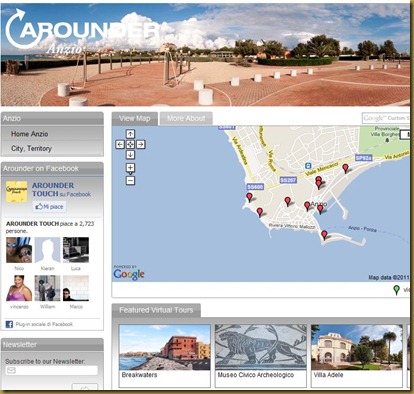Screen dimensions: 414x394
Task: Pan the map left with arrow
Action: point(120,144)
